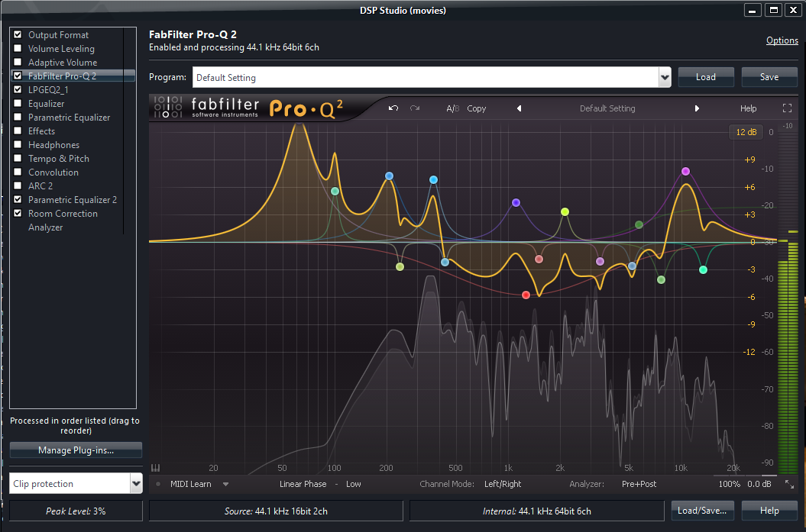Select Parametric Equalizer 2 list entry
Screen dimensions: 806x532
point(73,200)
